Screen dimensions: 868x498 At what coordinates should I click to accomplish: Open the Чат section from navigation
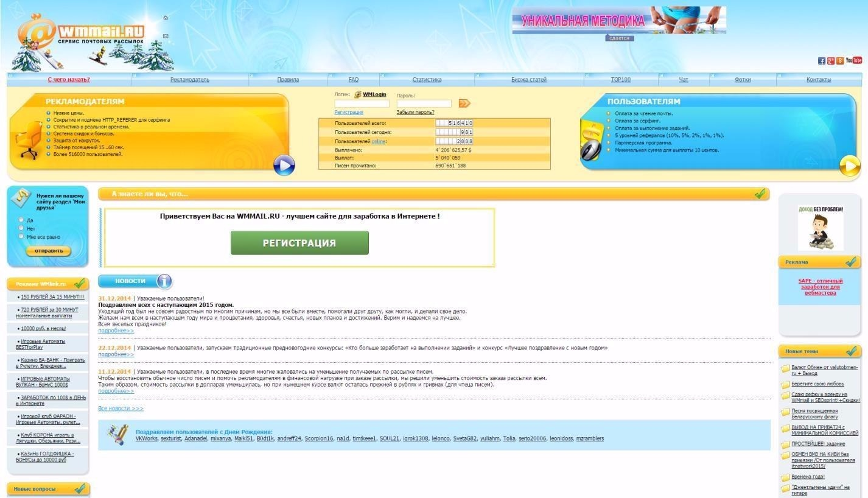(683, 79)
